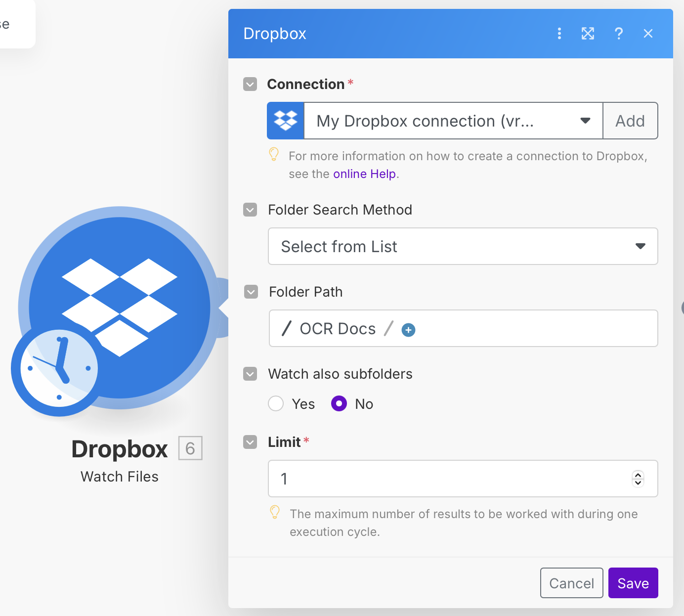
Task: Close the Dropbox settings dialog
Action: tap(648, 33)
